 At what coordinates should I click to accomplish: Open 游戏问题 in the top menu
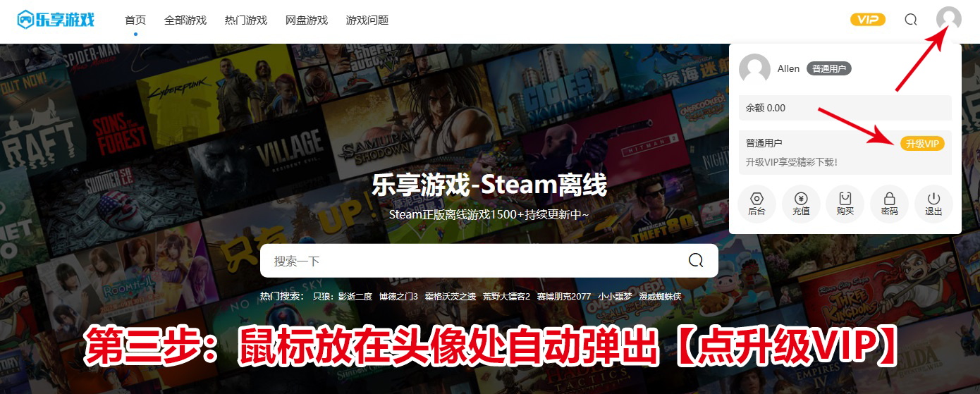click(x=367, y=20)
